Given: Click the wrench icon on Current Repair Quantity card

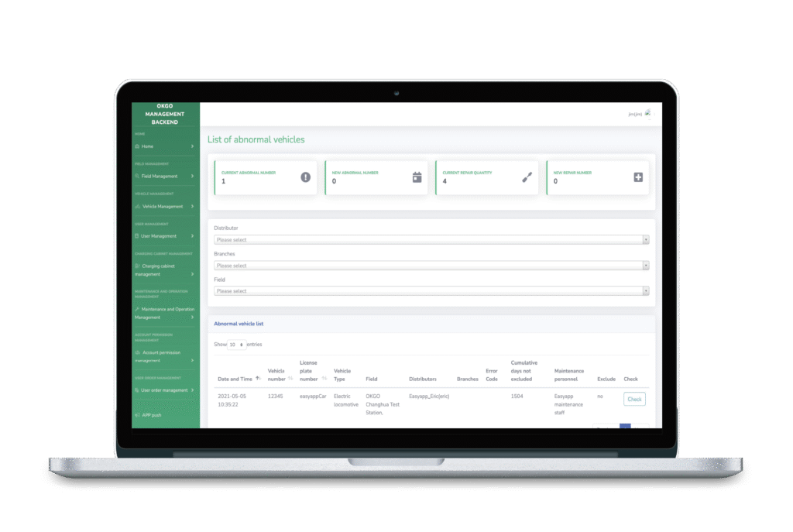Looking at the screenshot, I should (x=527, y=177).
